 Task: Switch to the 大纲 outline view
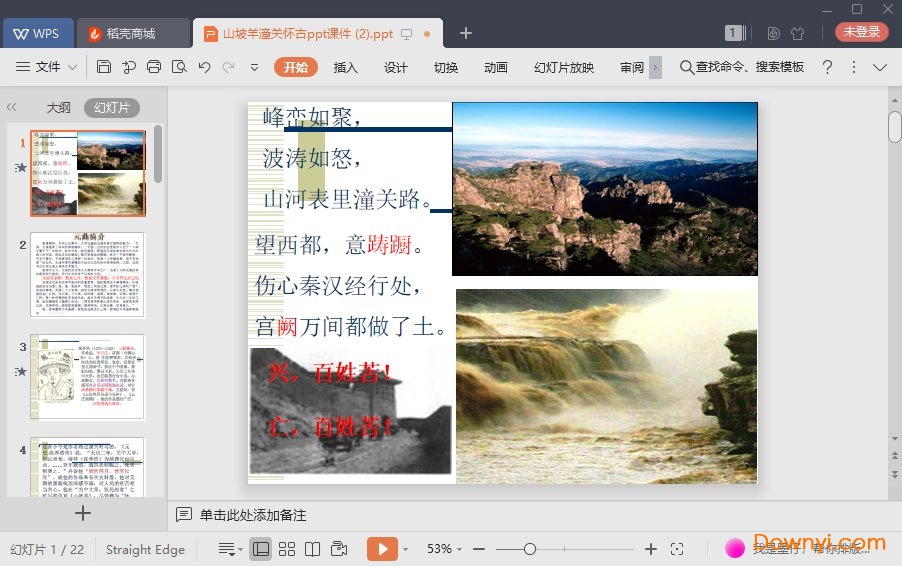[x=58, y=108]
